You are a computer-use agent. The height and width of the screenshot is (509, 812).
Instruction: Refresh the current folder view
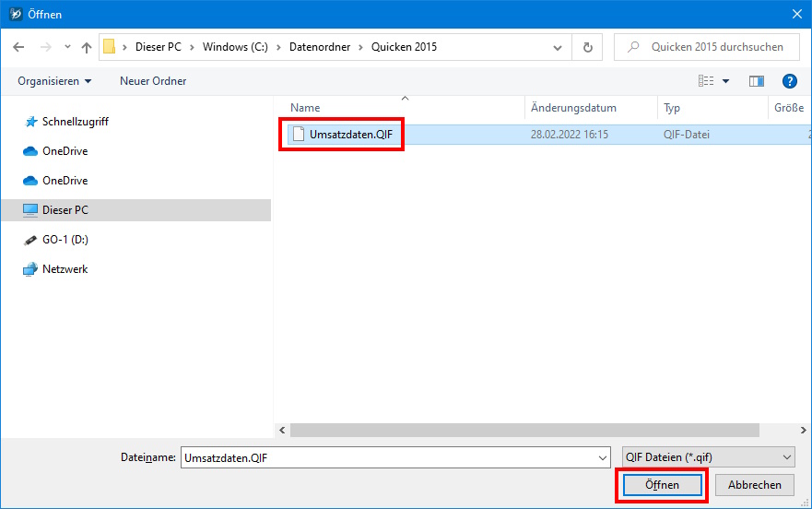click(587, 47)
